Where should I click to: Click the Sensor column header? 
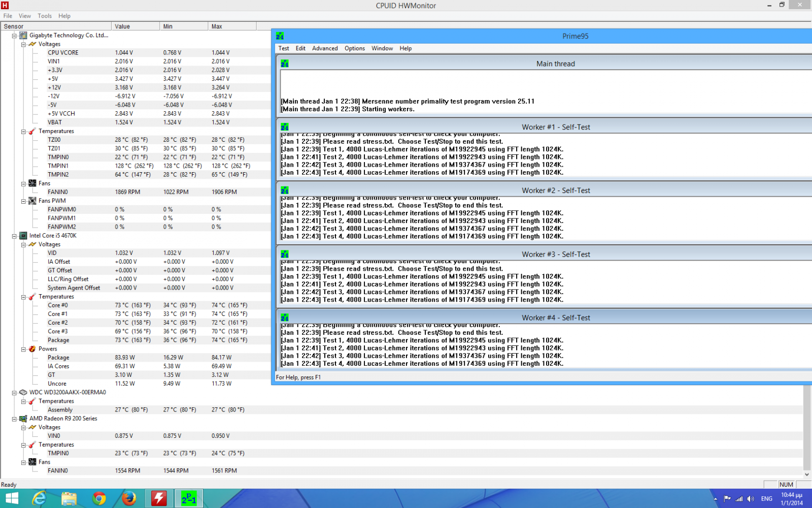56,26
